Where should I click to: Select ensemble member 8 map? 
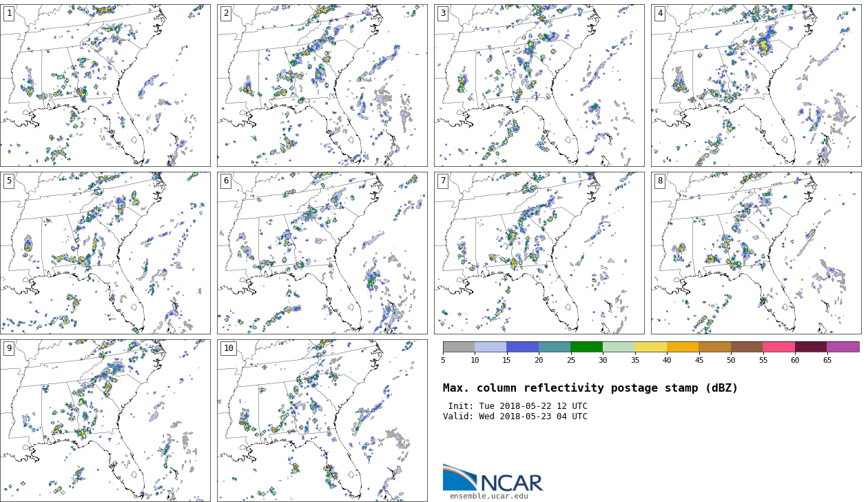pos(756,253)
